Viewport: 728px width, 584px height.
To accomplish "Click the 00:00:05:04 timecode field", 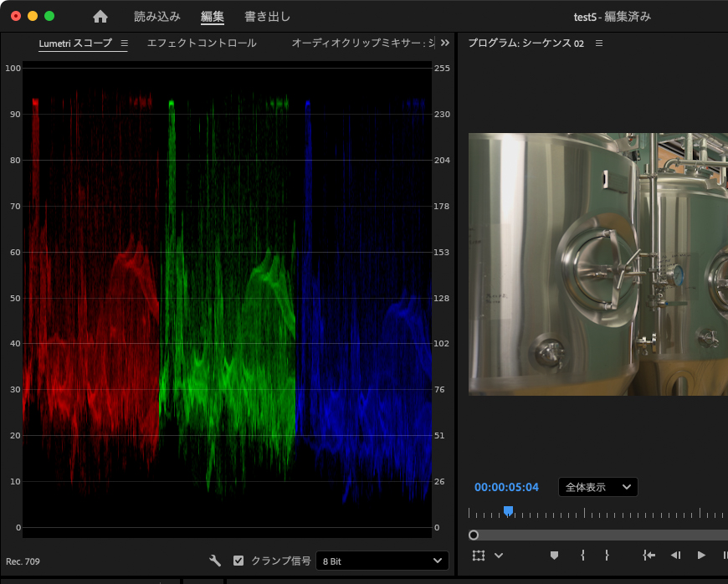I will 507,487.
